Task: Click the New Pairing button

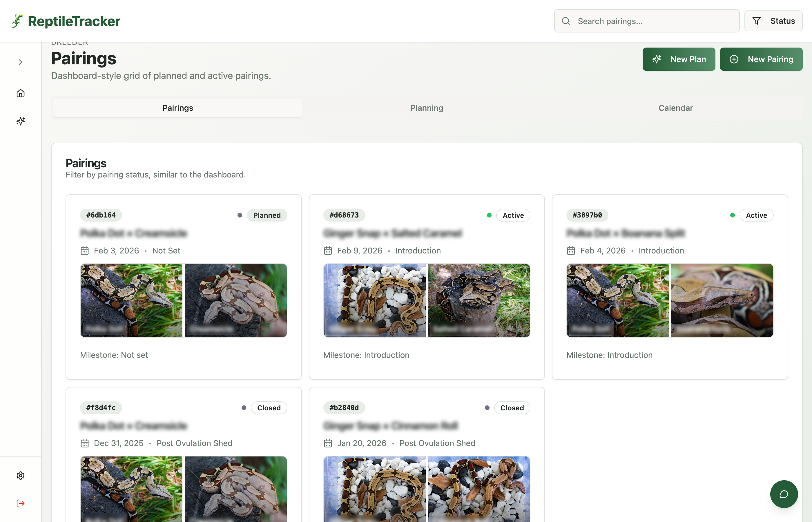Action: [761, 59]
